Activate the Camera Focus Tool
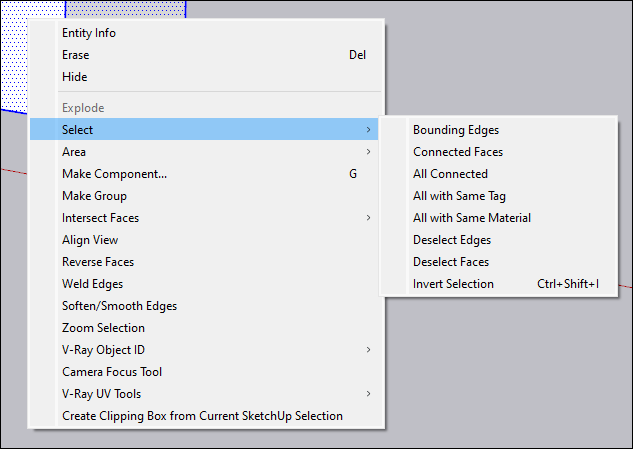 click(x=112, y=372)
